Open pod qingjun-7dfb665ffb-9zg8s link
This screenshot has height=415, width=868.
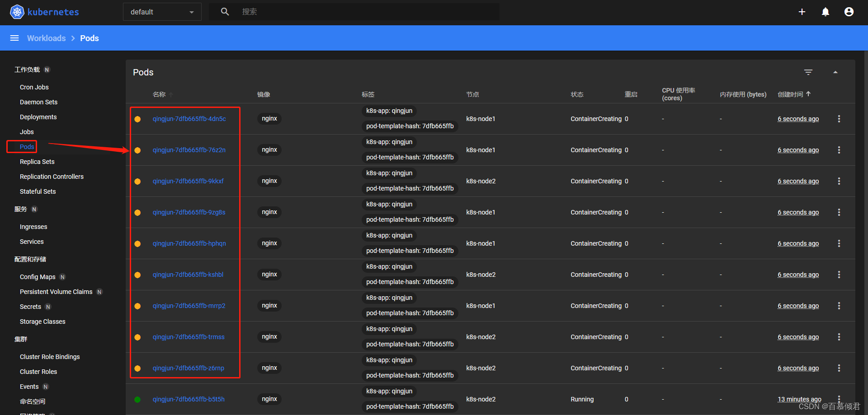coord(189,212)
